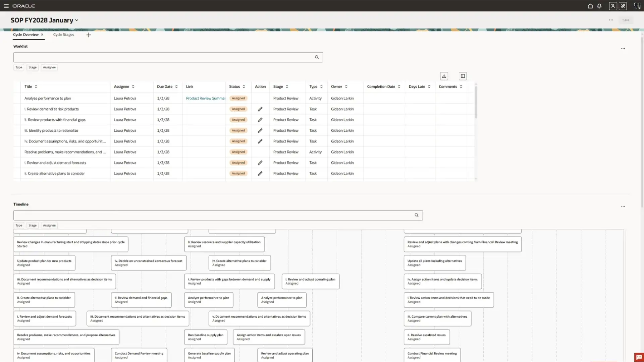Expand the SOP FY2028 January cycle dropdown
Screen dimensions: 644x362
(x=77, y=20)
